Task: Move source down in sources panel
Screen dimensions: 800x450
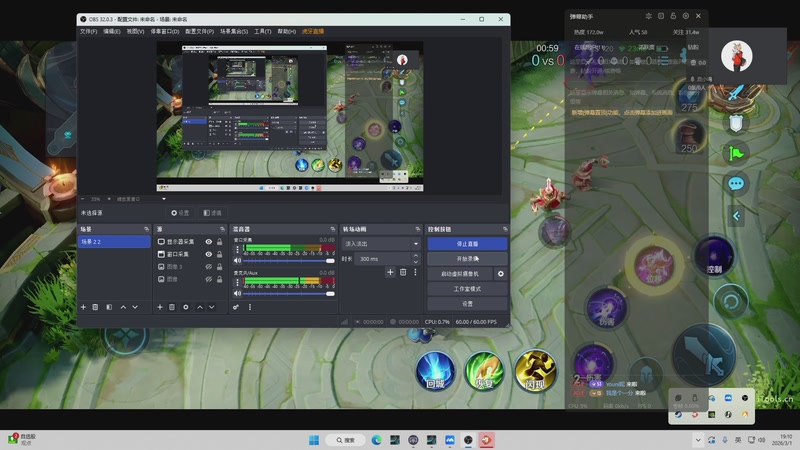Action: (211, 307)
